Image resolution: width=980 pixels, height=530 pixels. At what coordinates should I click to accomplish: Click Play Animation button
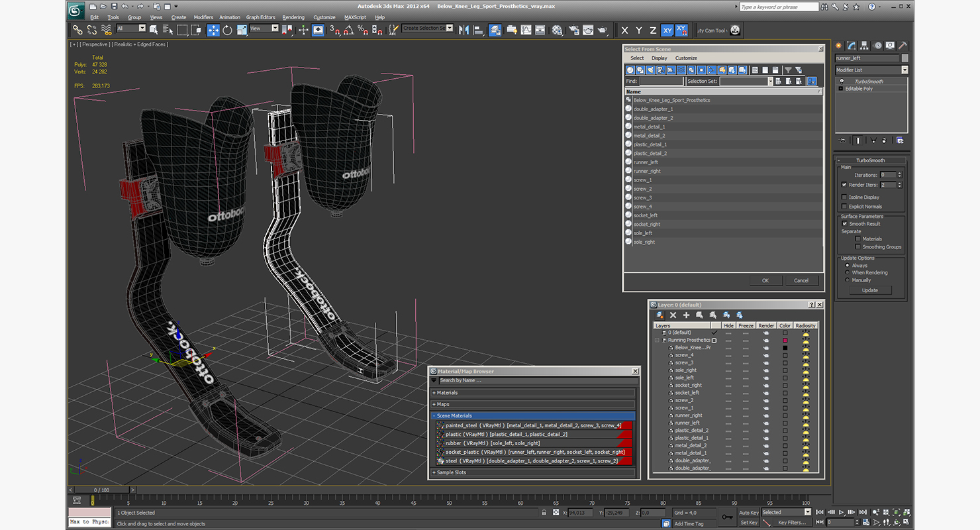(841, 512)
